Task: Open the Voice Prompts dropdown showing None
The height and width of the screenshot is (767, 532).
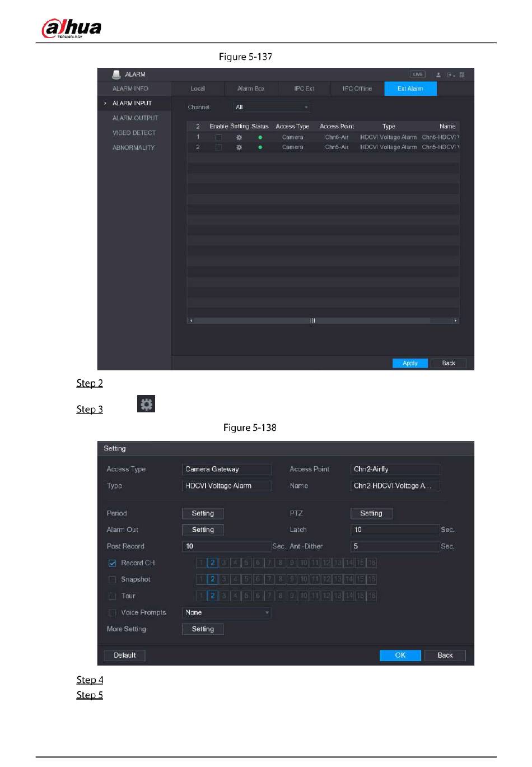Action: coord(227,612)
